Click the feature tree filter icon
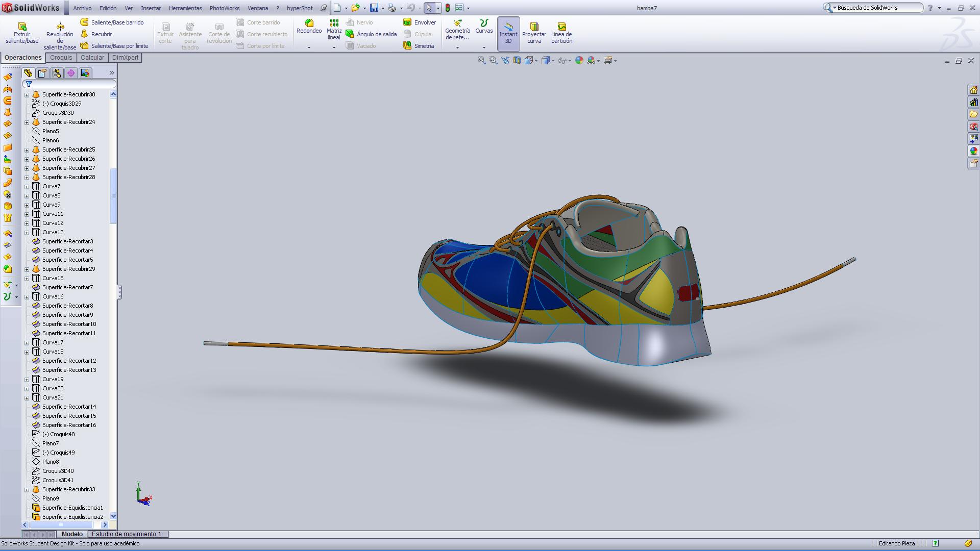The height and width of the screenshot is (551, 980). 29,84
